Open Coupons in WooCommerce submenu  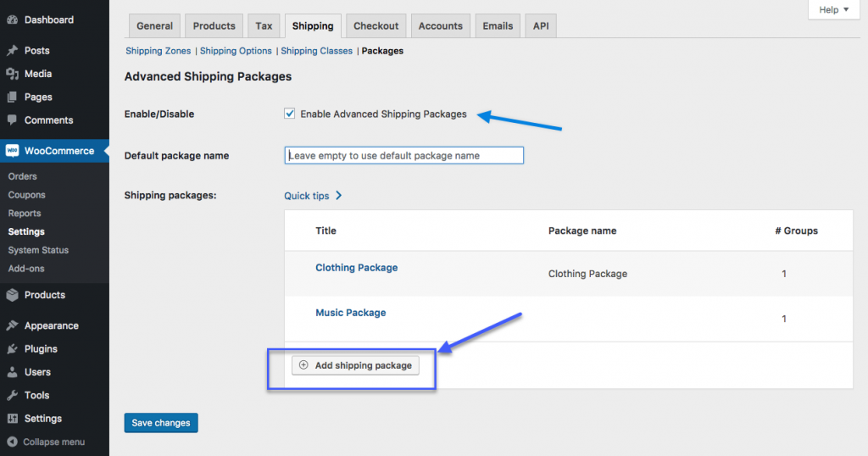(x=26, y=195)
